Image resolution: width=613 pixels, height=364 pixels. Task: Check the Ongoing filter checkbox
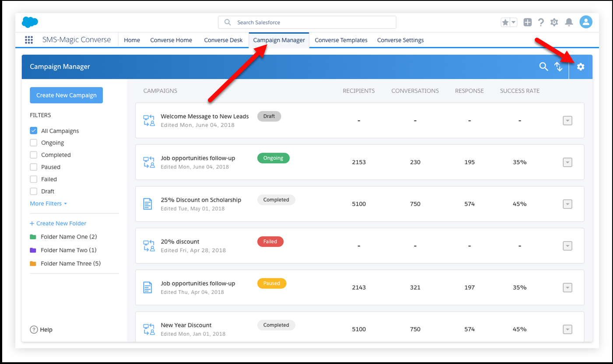[33, 143]
